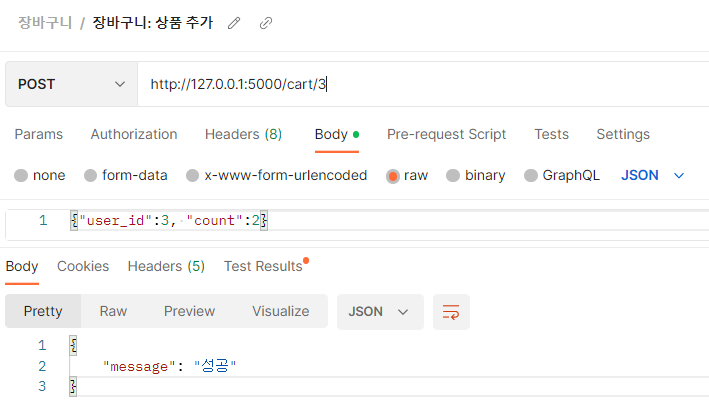Switch response view to Pretty
Viewport: 709px width, 419px height.
pos(43,311)
